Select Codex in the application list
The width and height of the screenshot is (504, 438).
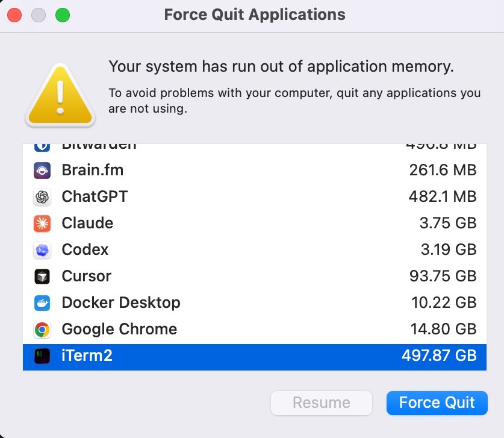(85, 249)
